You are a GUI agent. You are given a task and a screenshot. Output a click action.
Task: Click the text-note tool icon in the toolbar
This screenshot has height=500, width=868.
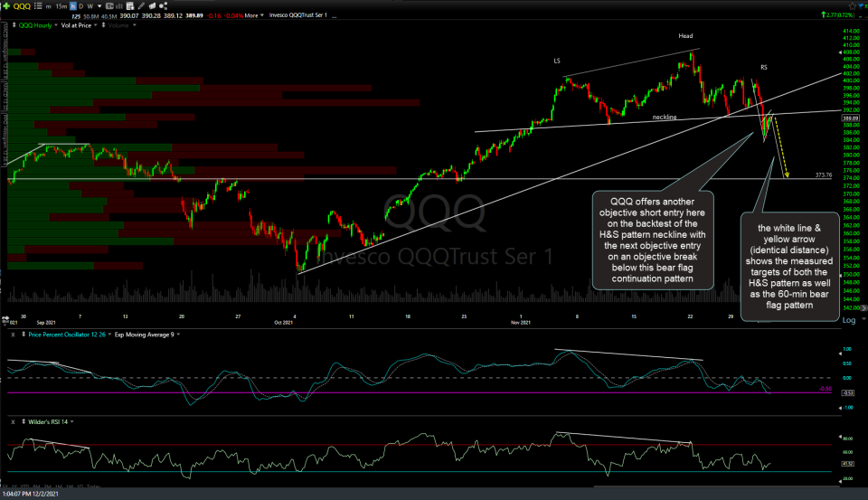click(x=109, y=6)
